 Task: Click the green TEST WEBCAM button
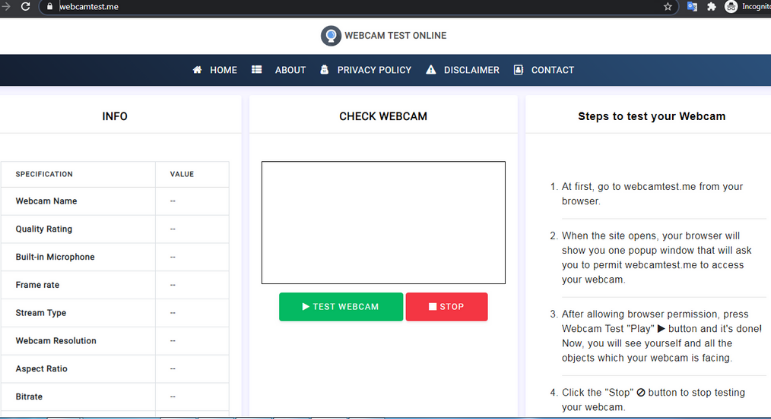pyautogui.click(x=341, y=307)
